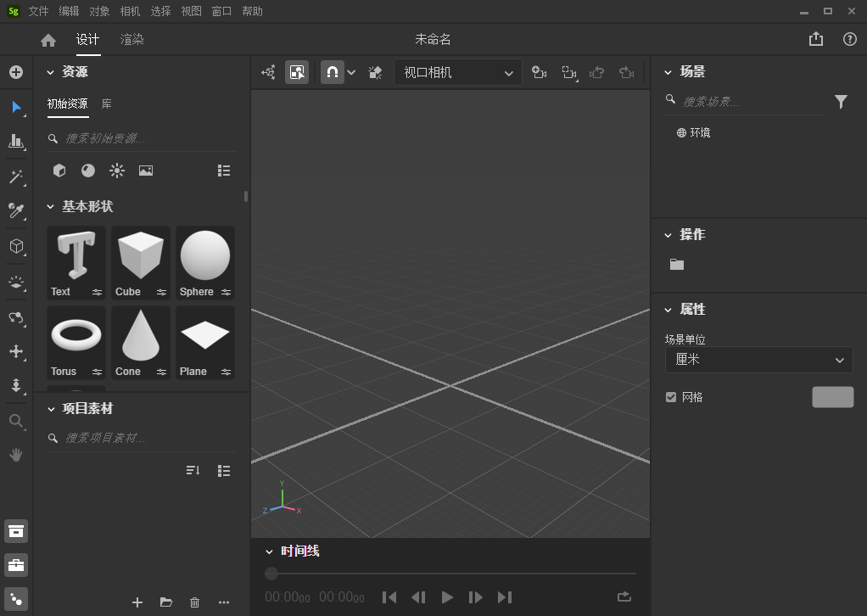Open the 窗口 menu
This screenshot has height=616, width=867.
(x=221, y=11)
